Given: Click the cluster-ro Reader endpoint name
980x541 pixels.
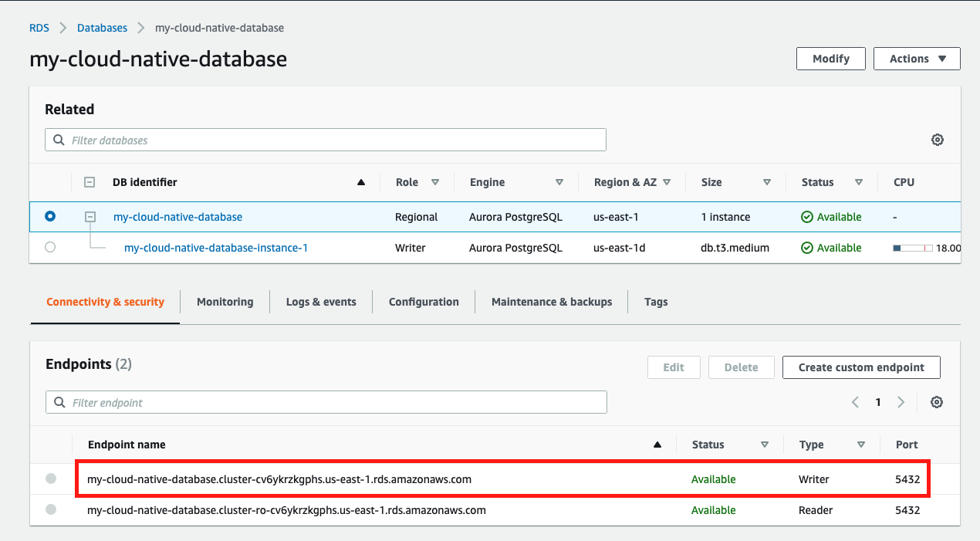Looking at the screenshot, I should click(x=286, y=510).
